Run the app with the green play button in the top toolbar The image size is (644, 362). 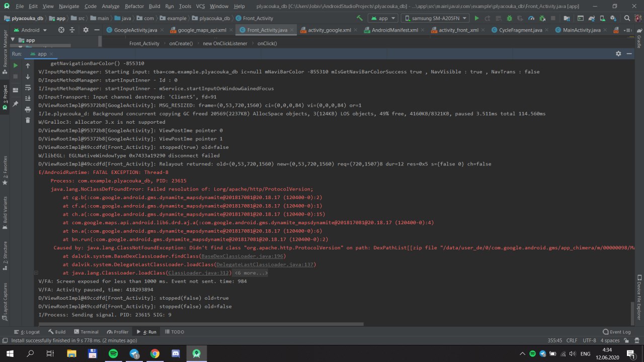click(476, 18)
